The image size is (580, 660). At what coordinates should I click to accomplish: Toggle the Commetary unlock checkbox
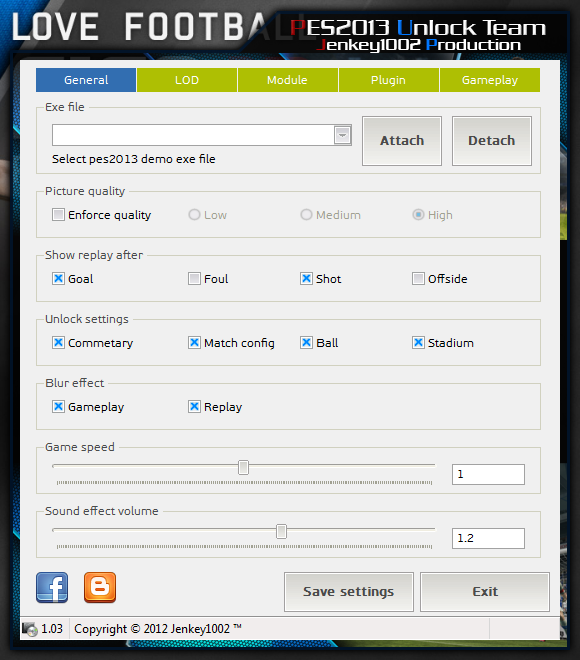click(58, 343)
